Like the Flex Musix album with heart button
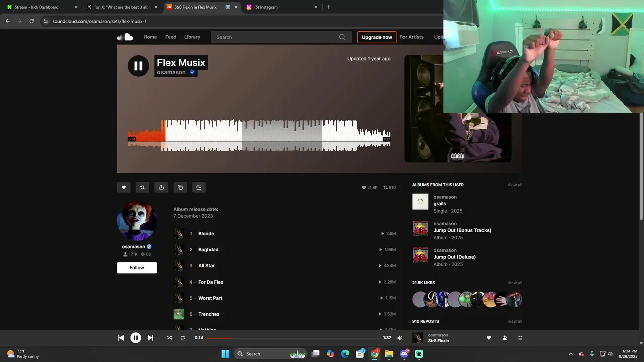Screen dimensions: 644x362 click(x=124, y=187)
